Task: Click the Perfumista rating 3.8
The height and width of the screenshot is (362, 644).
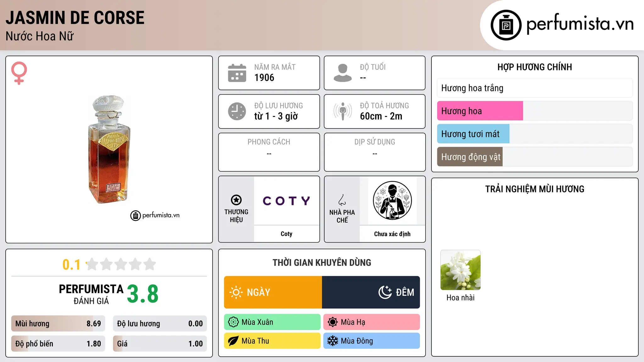Action: [x=143, y=294]
